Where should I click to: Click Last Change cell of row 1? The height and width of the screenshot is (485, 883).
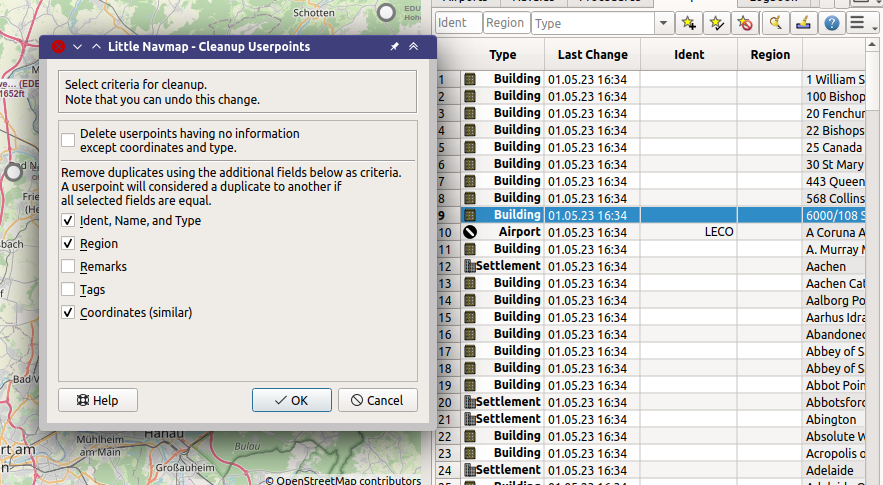pos(592,79)
